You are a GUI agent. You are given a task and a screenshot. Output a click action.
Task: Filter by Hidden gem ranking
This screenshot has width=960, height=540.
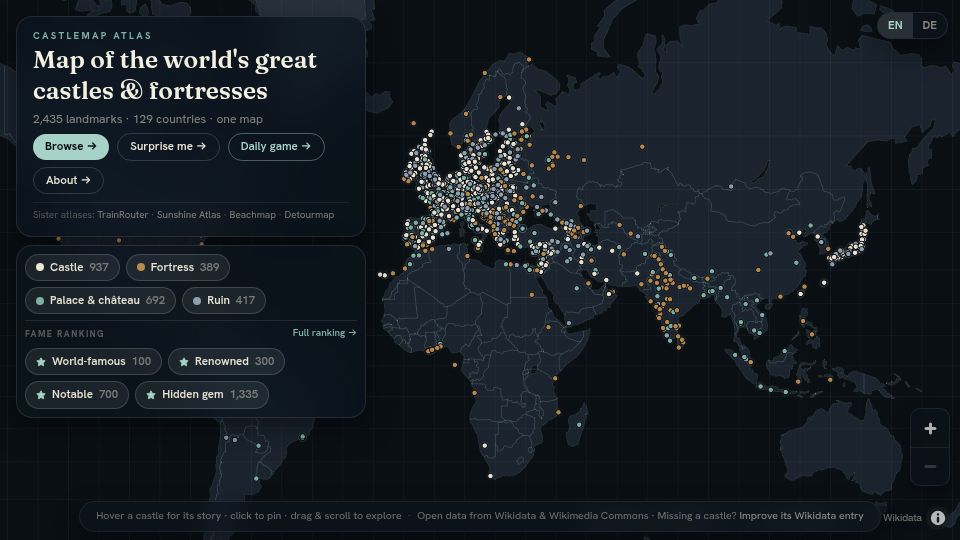(202, 394)
